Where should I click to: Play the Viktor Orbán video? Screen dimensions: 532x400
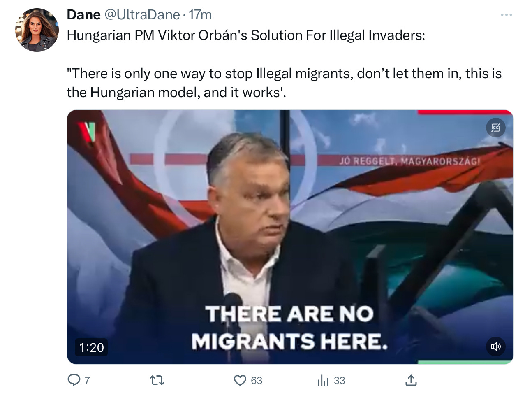290,237
